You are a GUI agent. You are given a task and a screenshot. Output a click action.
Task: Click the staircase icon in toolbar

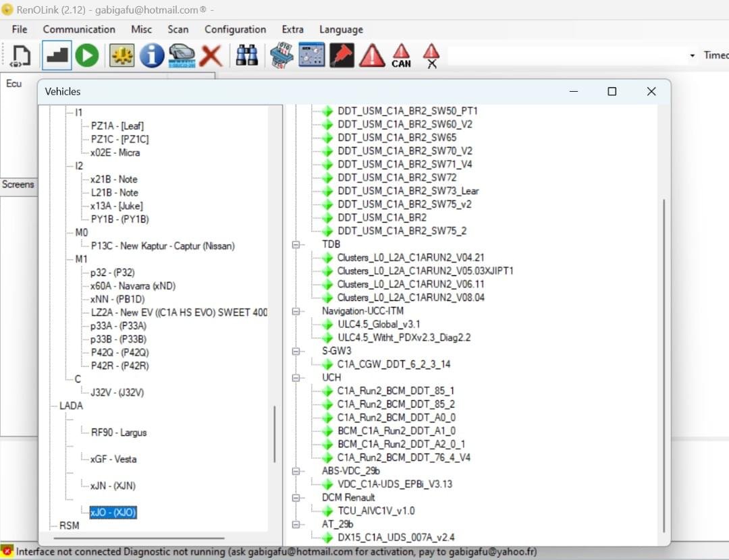coord(57,55)
